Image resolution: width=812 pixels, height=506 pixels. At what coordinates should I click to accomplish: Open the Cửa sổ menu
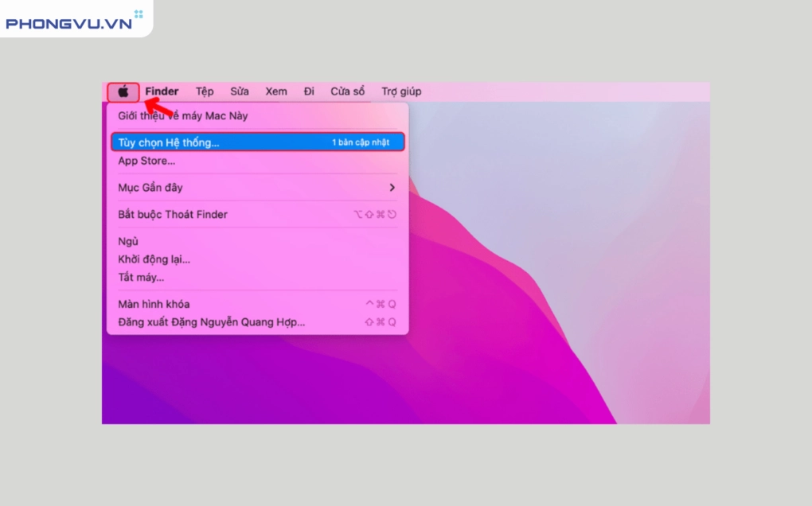[x=348, y=91]
